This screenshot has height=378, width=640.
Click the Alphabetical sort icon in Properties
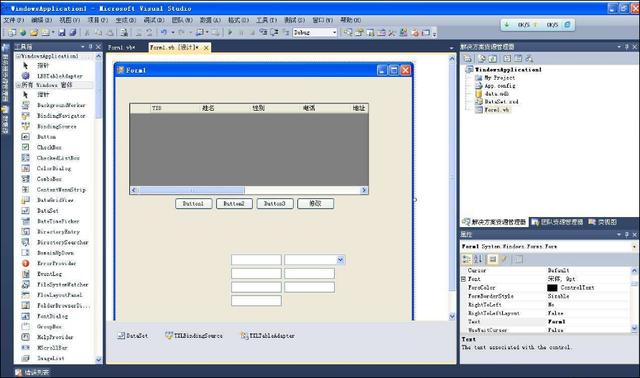[x=478, y=259]
